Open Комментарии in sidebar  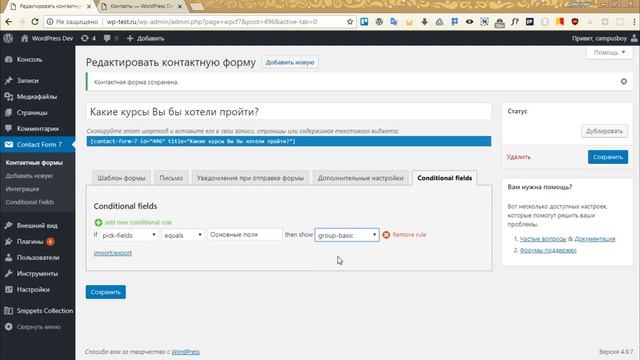pos(38,129)
